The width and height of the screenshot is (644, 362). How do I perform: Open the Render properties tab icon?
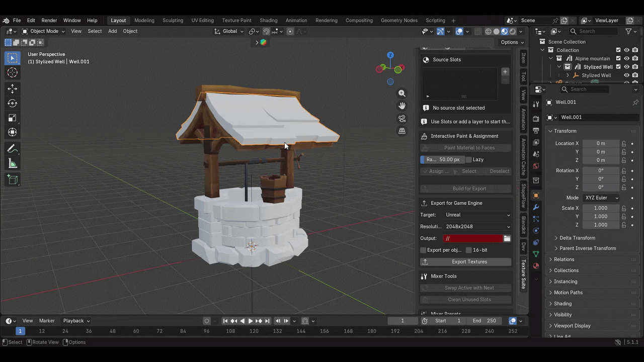pyautogui.click(x=536, y=119)
